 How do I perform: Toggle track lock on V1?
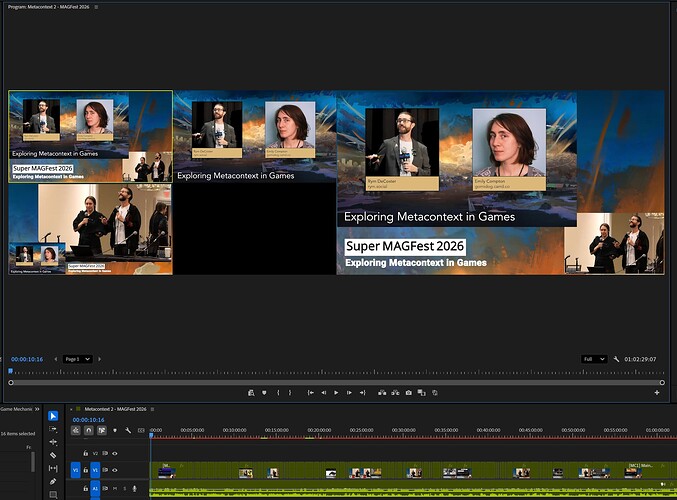pos(85,470)
